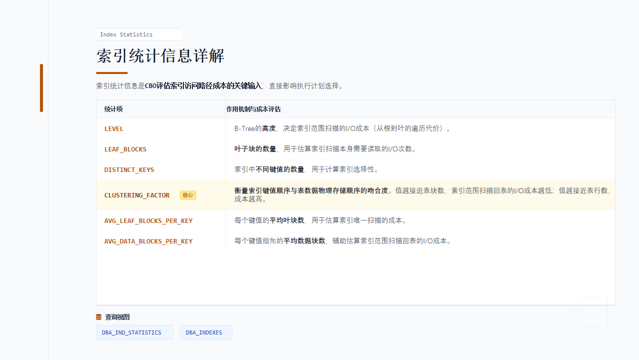This screenshot has width=639, height=360.
Task: Click the DBA_INDEXES view tag
Action: pos(206,332)
